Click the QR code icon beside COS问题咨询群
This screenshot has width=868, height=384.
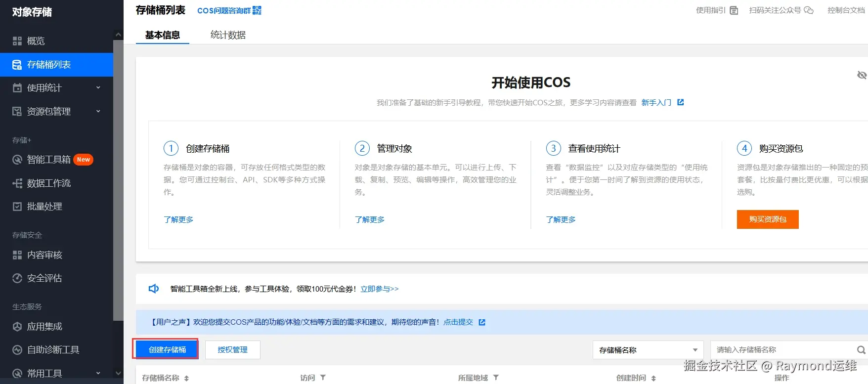click(x=257, y=10)
